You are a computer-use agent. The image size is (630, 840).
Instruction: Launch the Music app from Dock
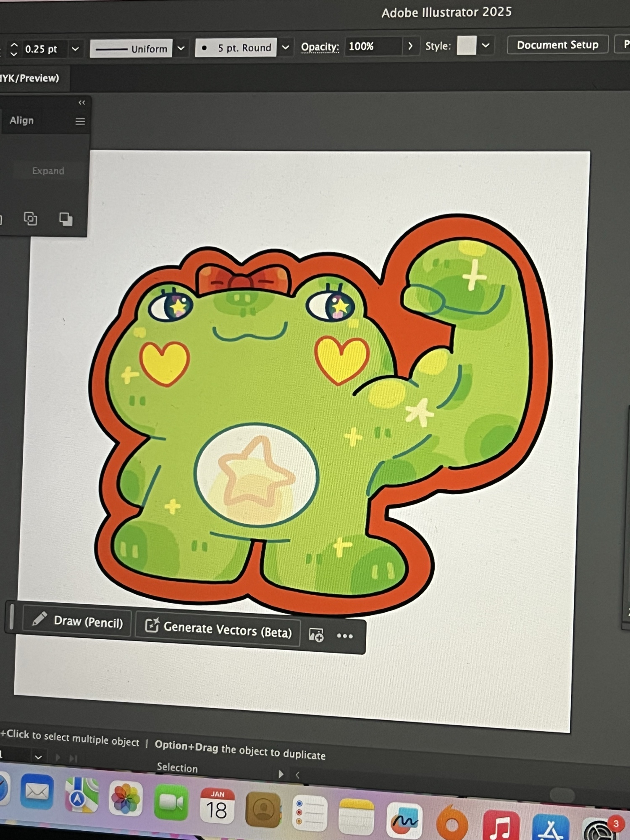tap(501, 826)
